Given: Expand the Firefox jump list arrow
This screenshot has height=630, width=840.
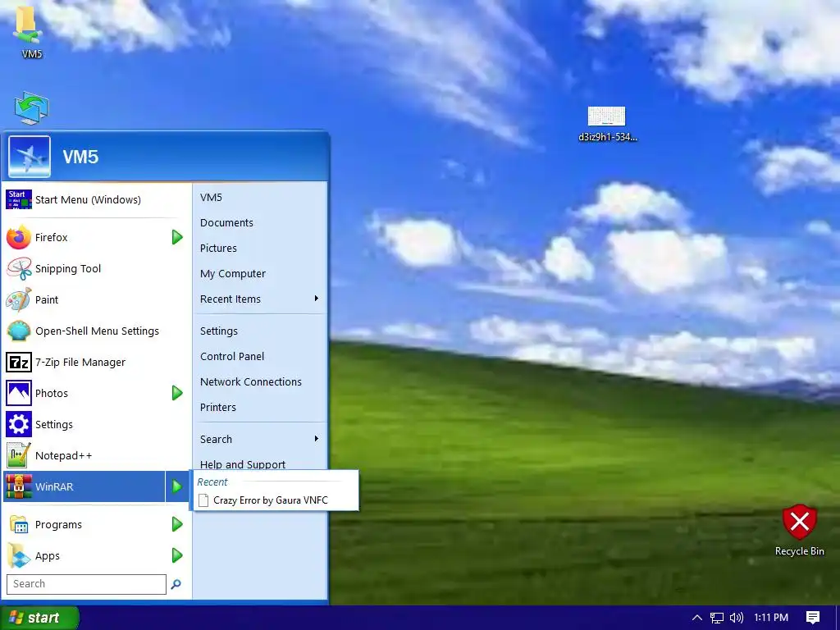Looking at the screenshot, I should 177,237.
